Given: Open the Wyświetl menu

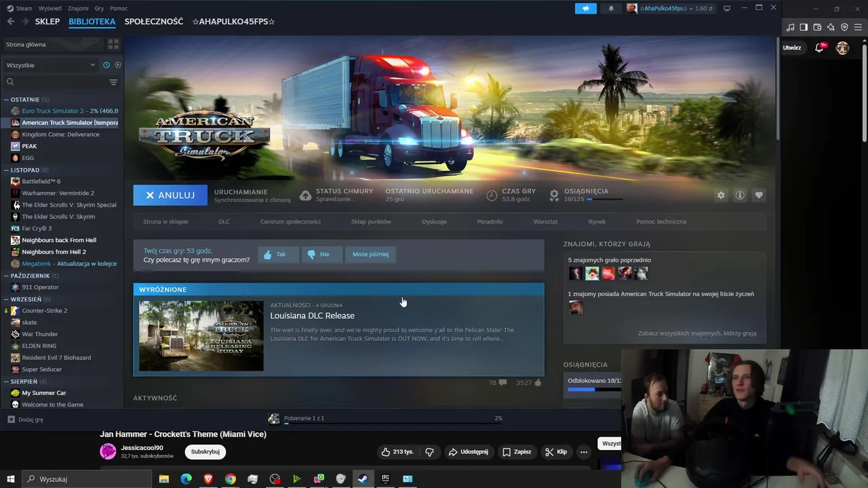Looking at the screenshot, I should tap(50, 8).
